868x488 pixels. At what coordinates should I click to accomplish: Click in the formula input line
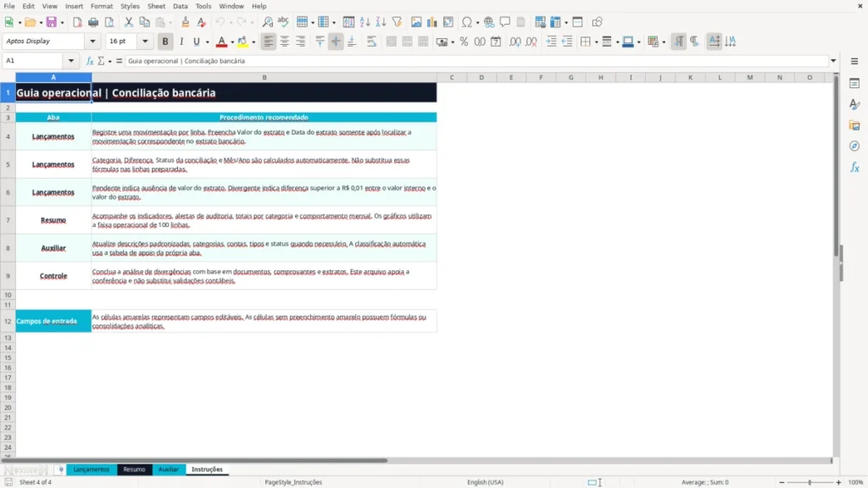click(476, 61)
